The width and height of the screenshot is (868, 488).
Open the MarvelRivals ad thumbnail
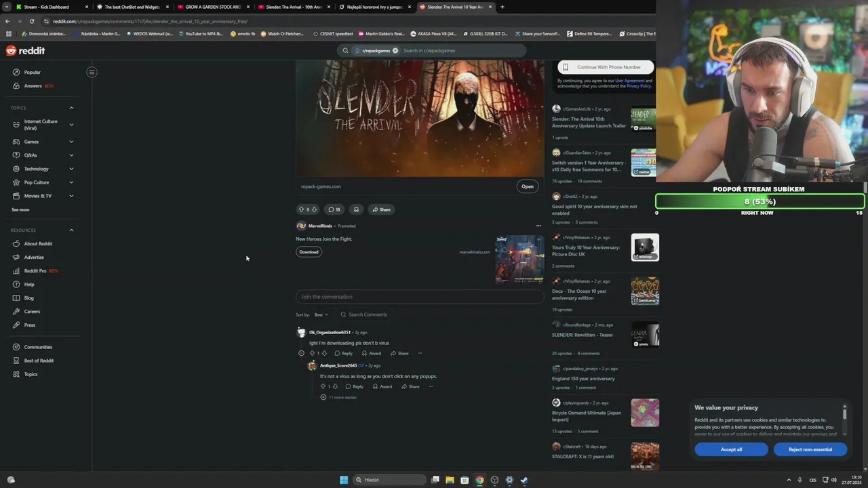click(x=519, y=259)
